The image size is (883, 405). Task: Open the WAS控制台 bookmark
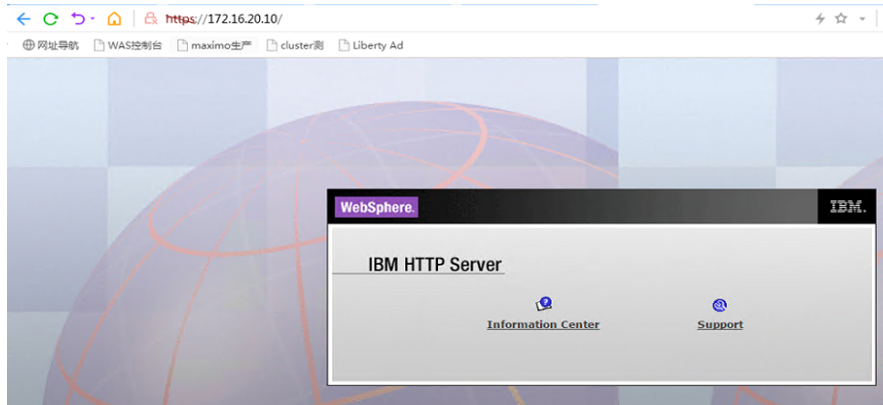(128, 46)
